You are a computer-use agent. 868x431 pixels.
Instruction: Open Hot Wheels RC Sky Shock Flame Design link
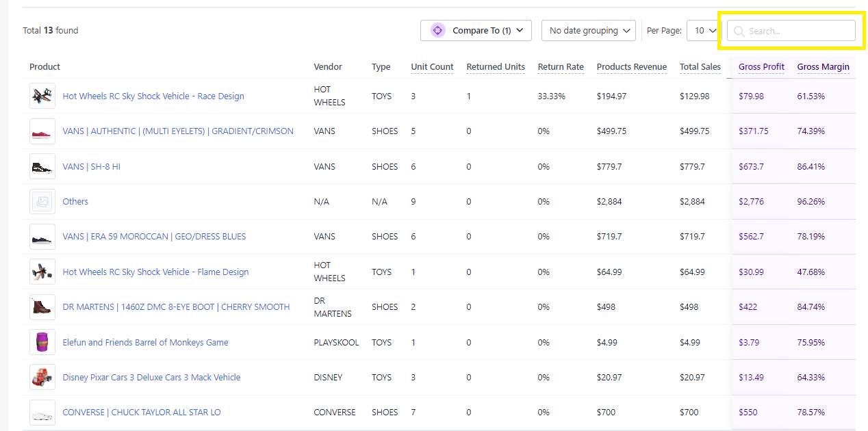click(155, 272)
